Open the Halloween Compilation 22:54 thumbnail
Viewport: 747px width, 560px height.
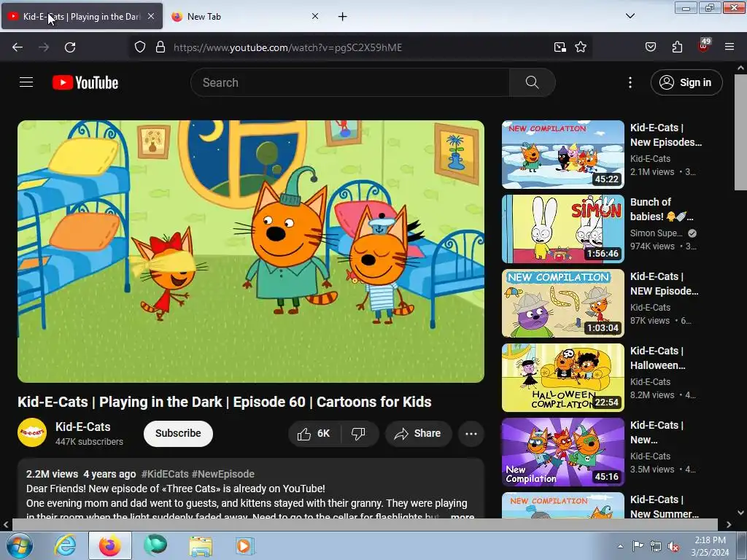(x=562, y=377)
